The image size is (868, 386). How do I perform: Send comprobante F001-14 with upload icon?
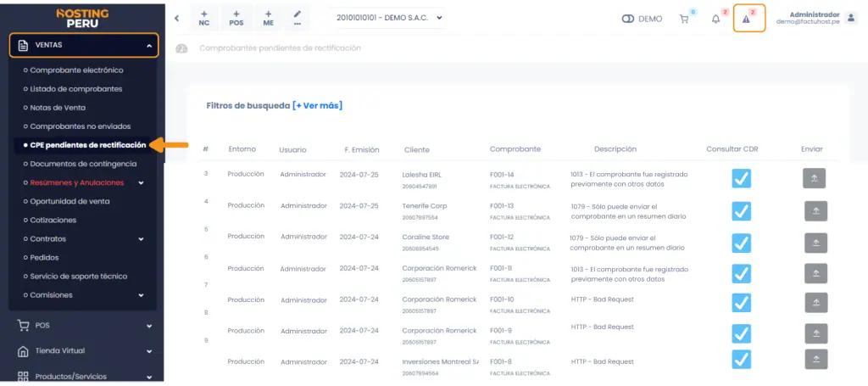click(x=814, y=178)
